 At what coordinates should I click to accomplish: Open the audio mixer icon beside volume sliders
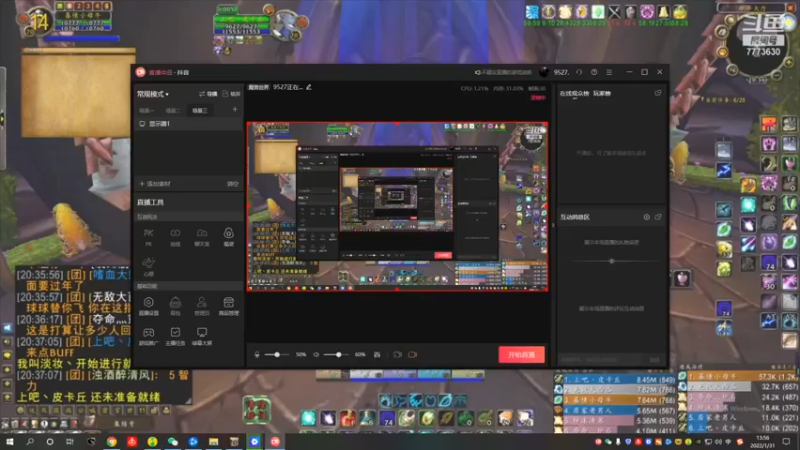coord(377,355)
